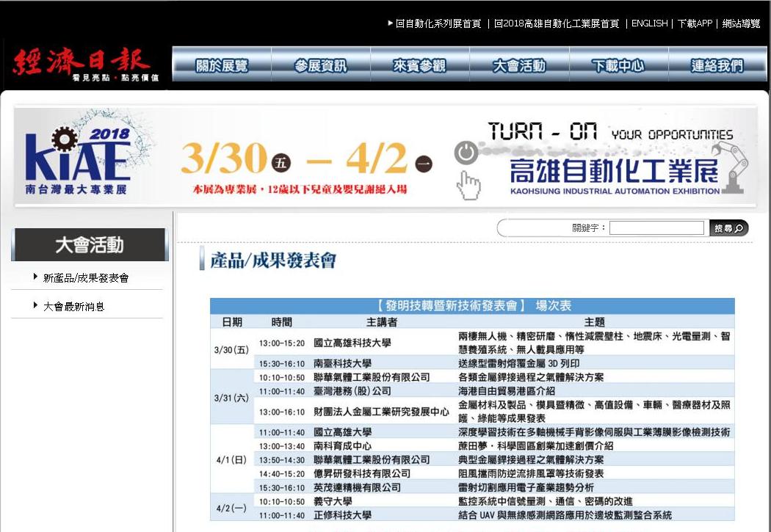This screenshot has height=532, width=771.
Task: Click table cell 國立高雄大學
Action: [x=342, y=432]
